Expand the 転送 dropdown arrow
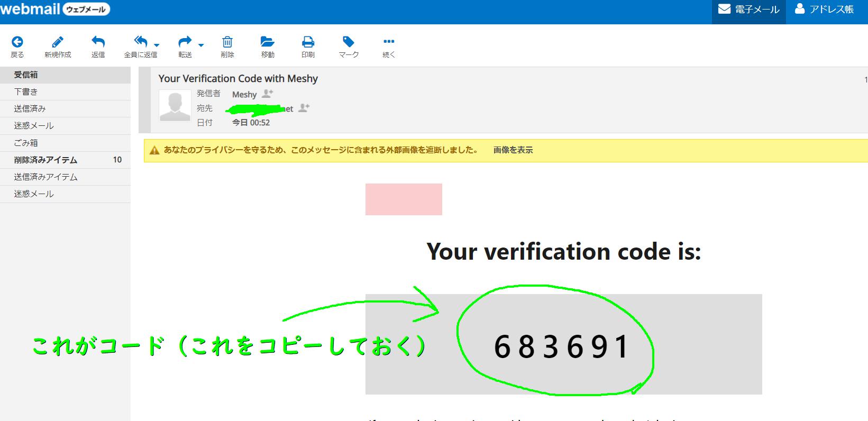Image resolution: width=868 pixels, height=421 pixels. point(201,45)
